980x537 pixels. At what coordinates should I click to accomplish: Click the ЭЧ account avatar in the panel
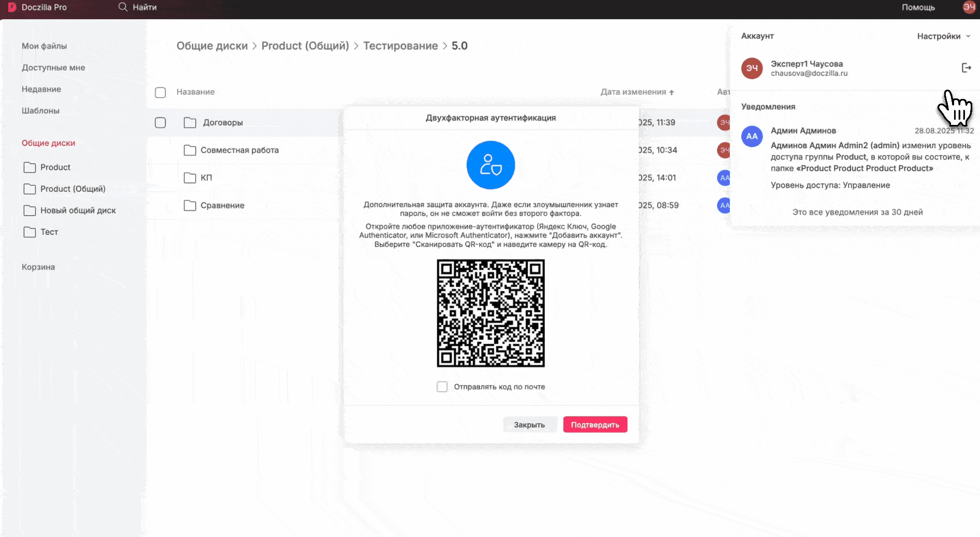[752, 68]
